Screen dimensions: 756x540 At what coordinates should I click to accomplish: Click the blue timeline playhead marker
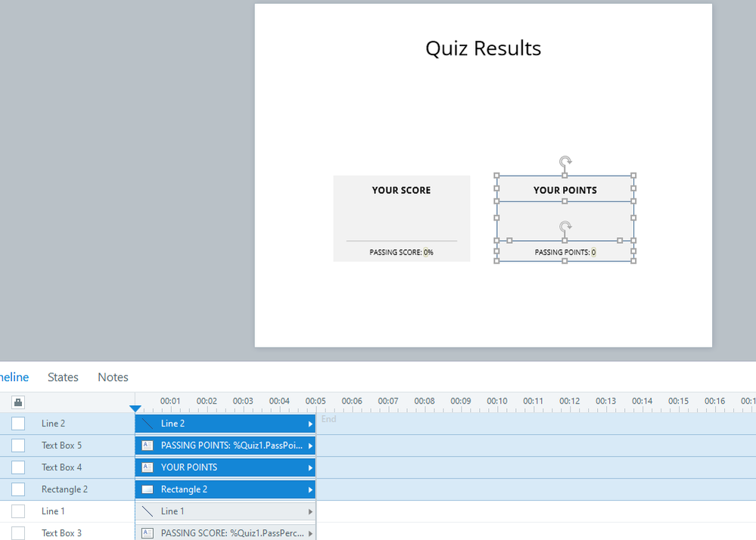coord(135,409)
